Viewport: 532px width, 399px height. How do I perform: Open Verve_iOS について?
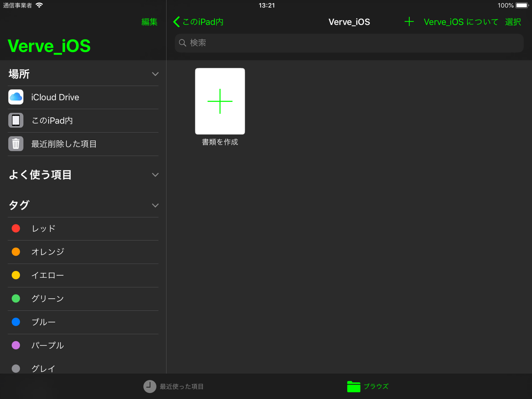coord(461,22)
